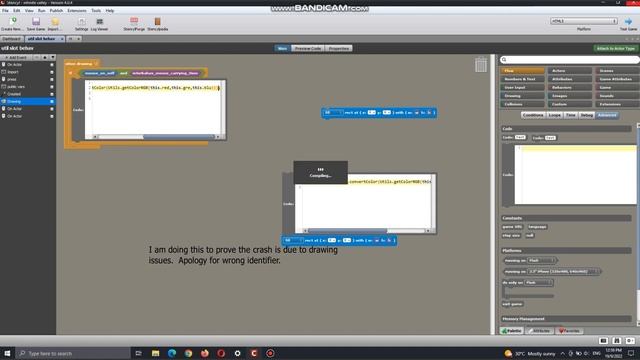Screen dimensions: 640x360
Task: Open File Explorer from the taskbar
Action: 156,353
